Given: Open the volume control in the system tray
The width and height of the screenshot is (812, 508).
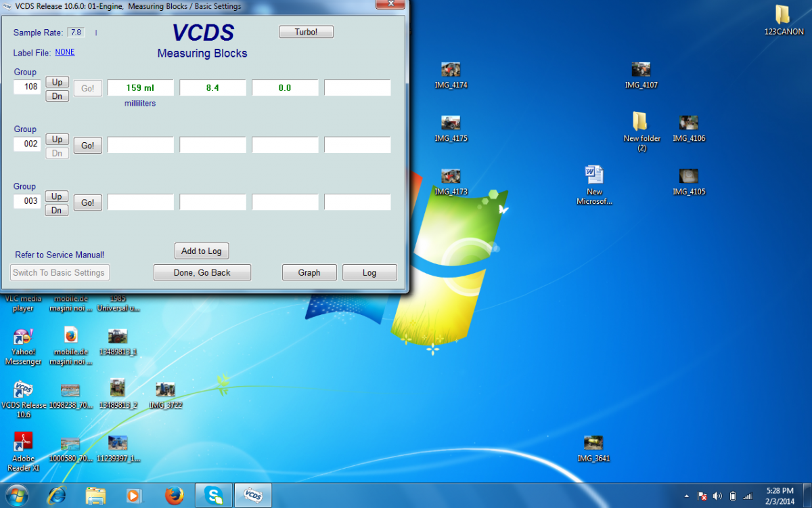Looking at the screenshot, I should pos(717,496).
